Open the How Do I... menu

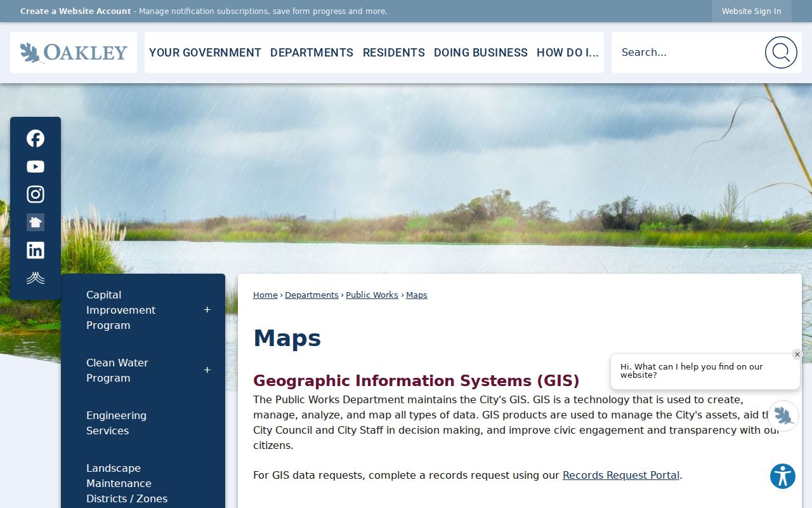(x=568, y=53)
